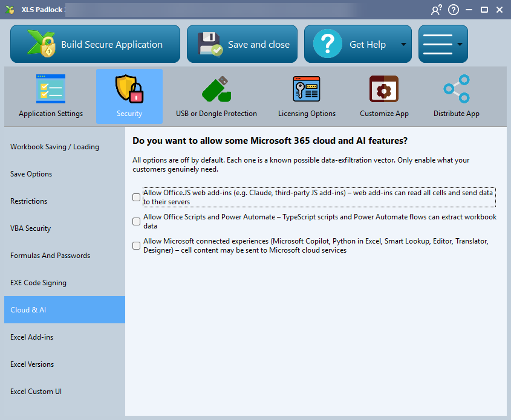Open EXE Code Signing page
This screenshot has width=511, height=420.
(65, 283)
